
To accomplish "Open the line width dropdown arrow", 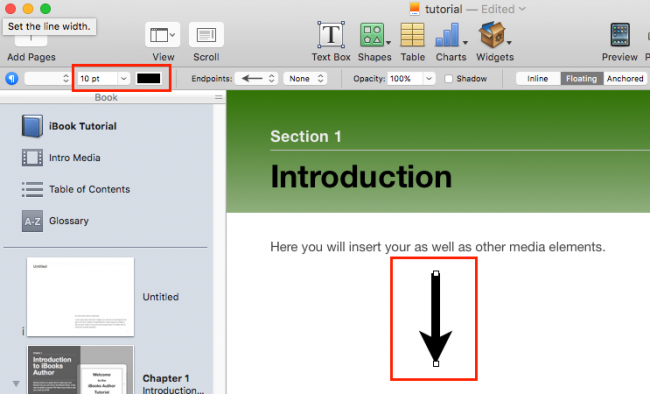I will click(124, 78).
